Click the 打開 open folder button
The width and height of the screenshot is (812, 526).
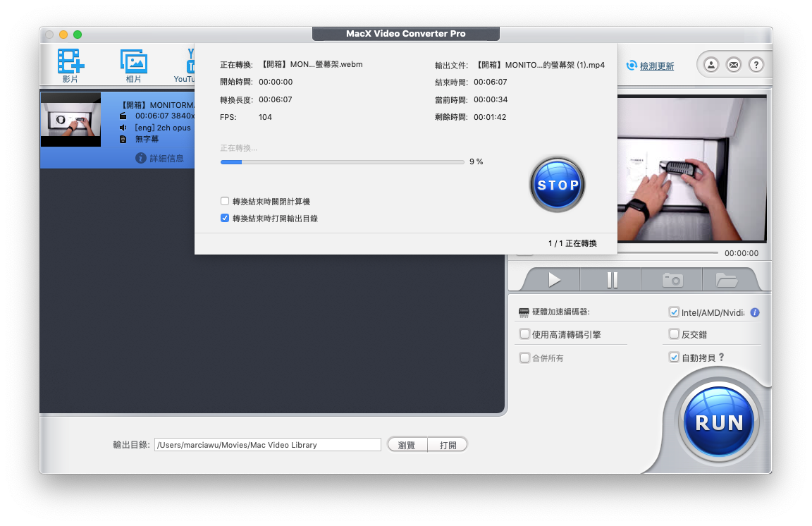point(448,445)
